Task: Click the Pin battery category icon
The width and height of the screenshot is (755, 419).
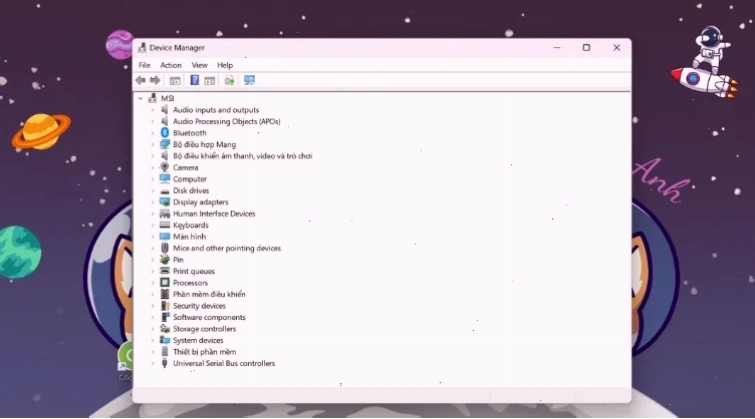Action: coord(165,260)
